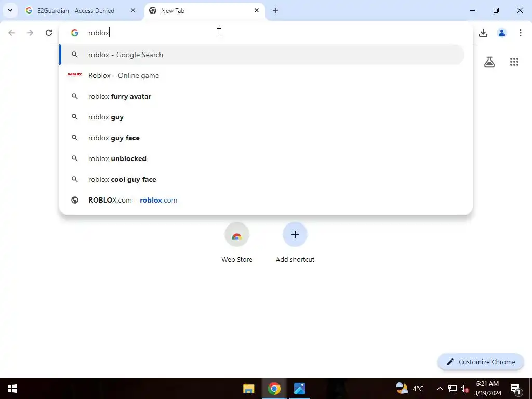Open the muted volume tray icon
The height and width of the screenshot is (399, 532).
click(x=465, y=389)
